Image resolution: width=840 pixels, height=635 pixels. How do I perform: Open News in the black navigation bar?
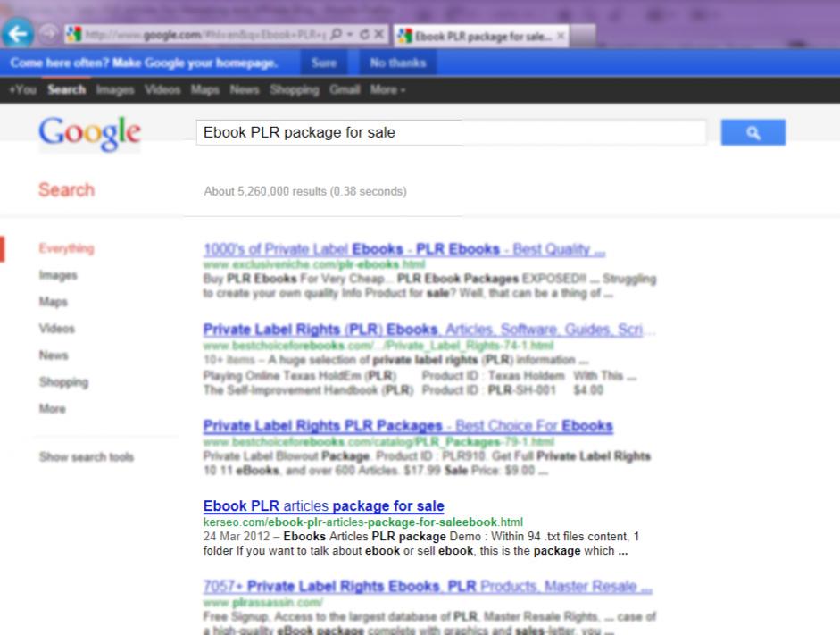point(245,89)
